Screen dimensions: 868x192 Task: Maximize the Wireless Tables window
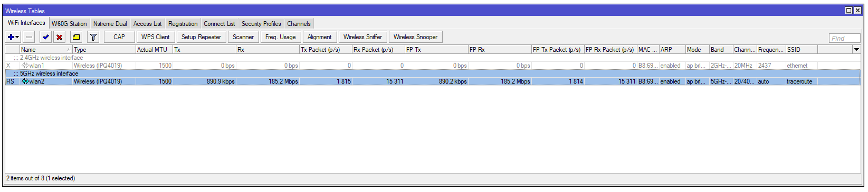(848, 11)
